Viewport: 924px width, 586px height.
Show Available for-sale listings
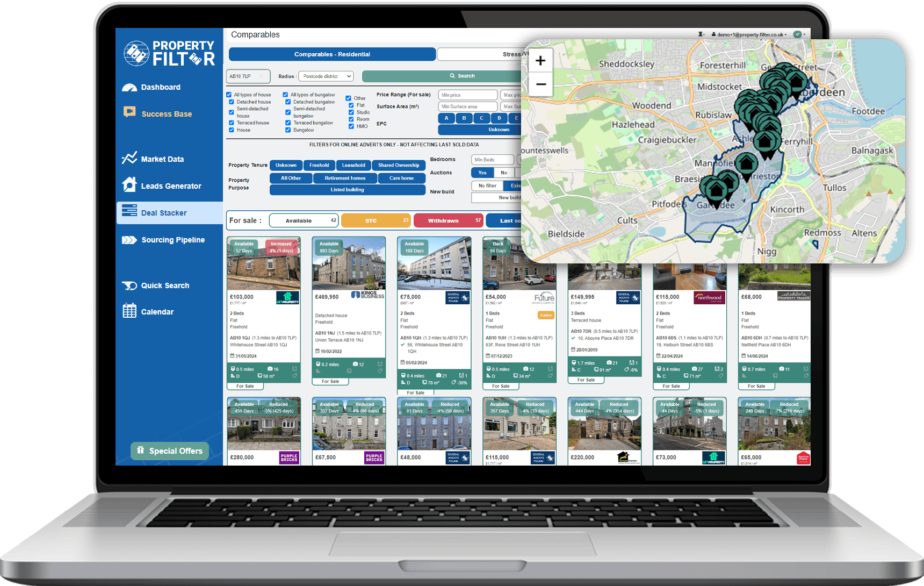(304, 220)
